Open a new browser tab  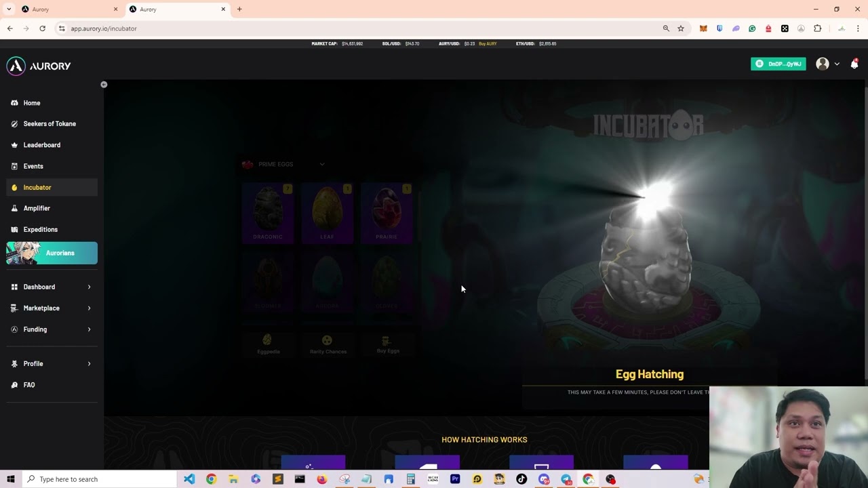click(x=239, y=9)
